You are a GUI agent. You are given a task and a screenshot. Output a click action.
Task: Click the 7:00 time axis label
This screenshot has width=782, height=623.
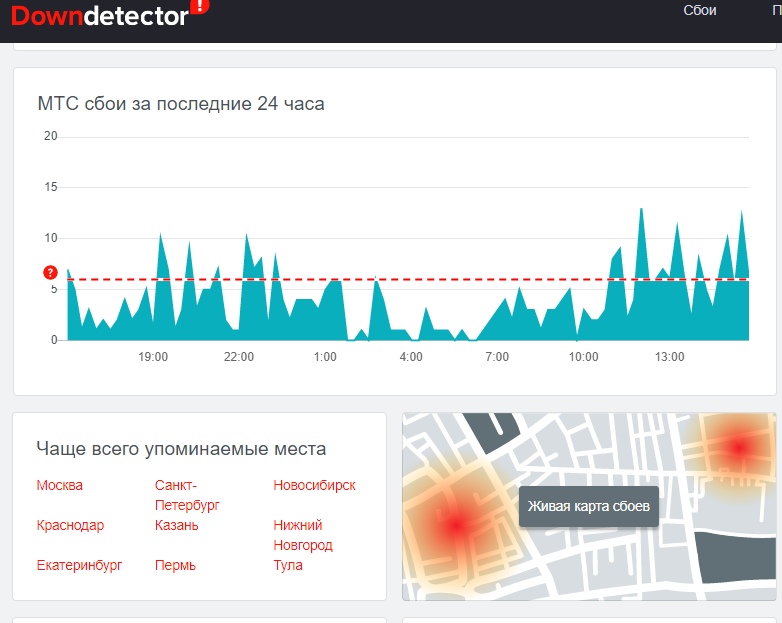tap(497, 357)
